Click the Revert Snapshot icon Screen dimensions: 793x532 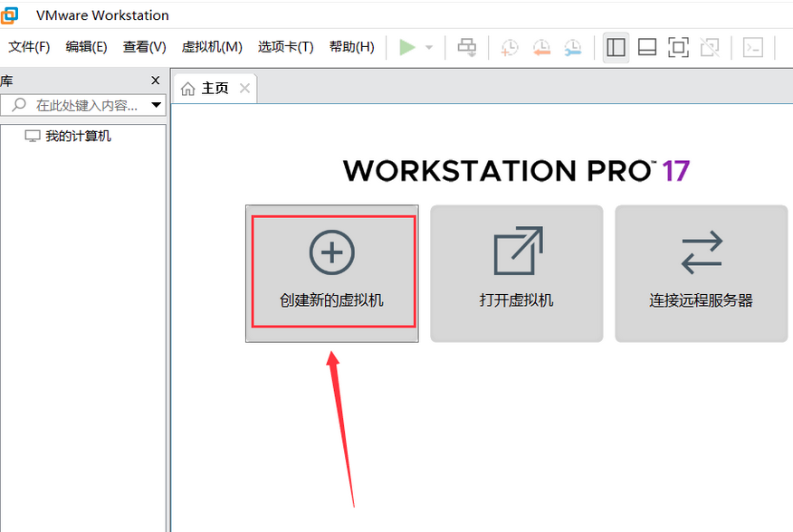pyautogui.click(x=541, y=47)
